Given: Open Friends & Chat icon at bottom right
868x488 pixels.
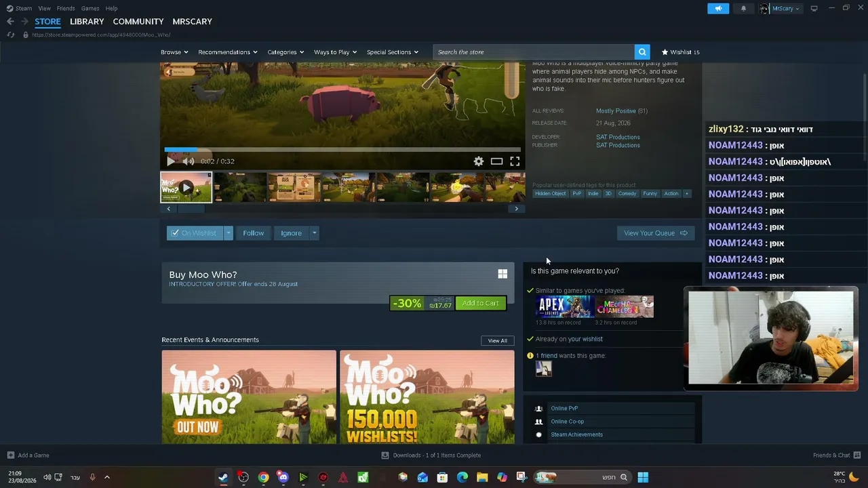Looking at the screenshot, I should [857, 455].
